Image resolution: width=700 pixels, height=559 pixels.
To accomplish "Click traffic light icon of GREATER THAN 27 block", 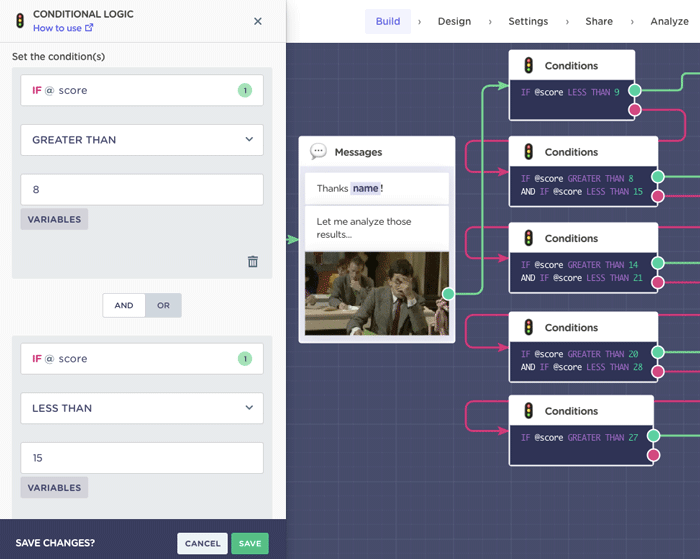I will (529, 411).
